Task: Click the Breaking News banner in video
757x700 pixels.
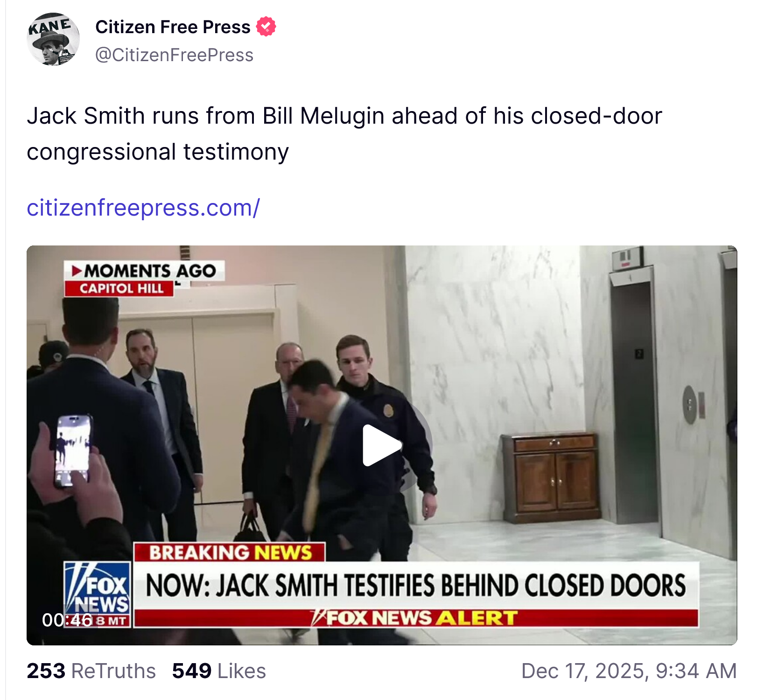Action: pyautogui.click(x=230, y=552)
